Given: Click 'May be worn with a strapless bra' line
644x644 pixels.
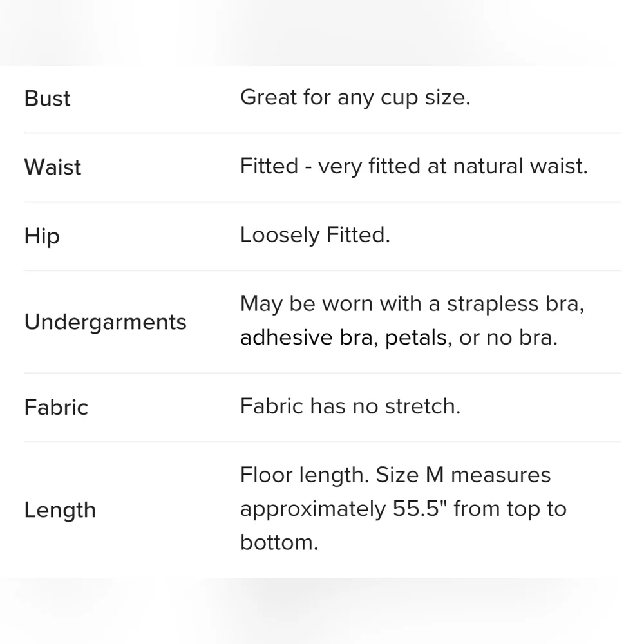Looking at the screenshot, I should click(x=412, y=305).
